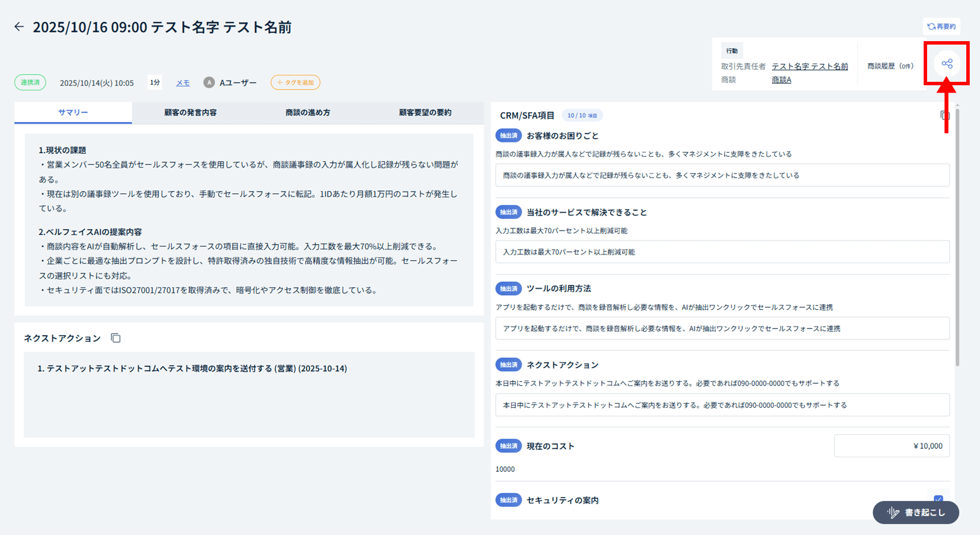Click the 再要約 refresh button
The width and height of the screenshot is (980, 535).
pyautogui.click(x=941, y=26)
